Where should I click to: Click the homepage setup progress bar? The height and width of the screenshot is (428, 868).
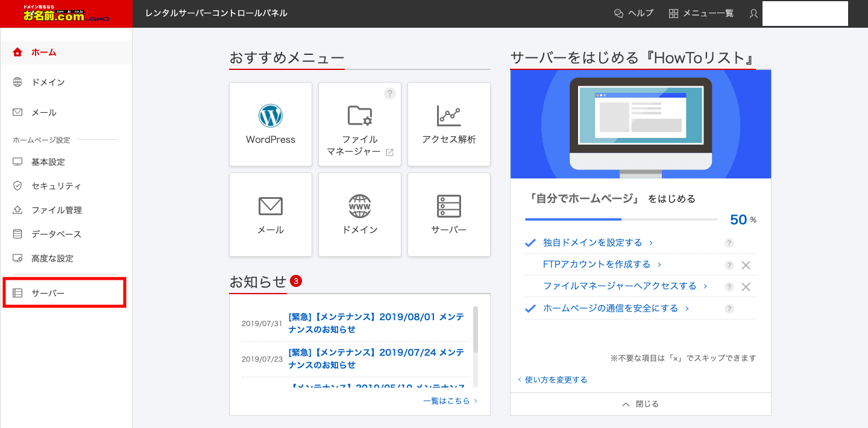coord(621,219)
